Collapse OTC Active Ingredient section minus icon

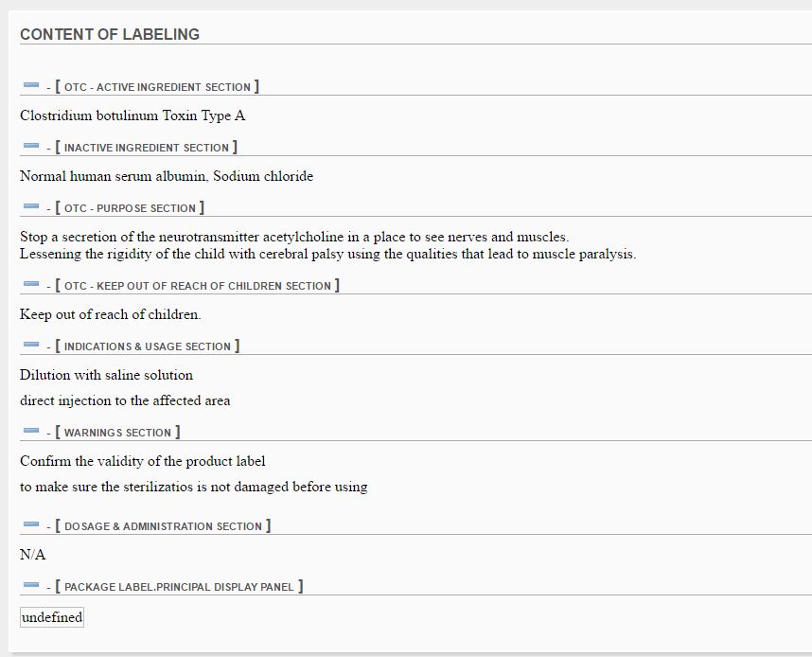(x=31, y=86)
